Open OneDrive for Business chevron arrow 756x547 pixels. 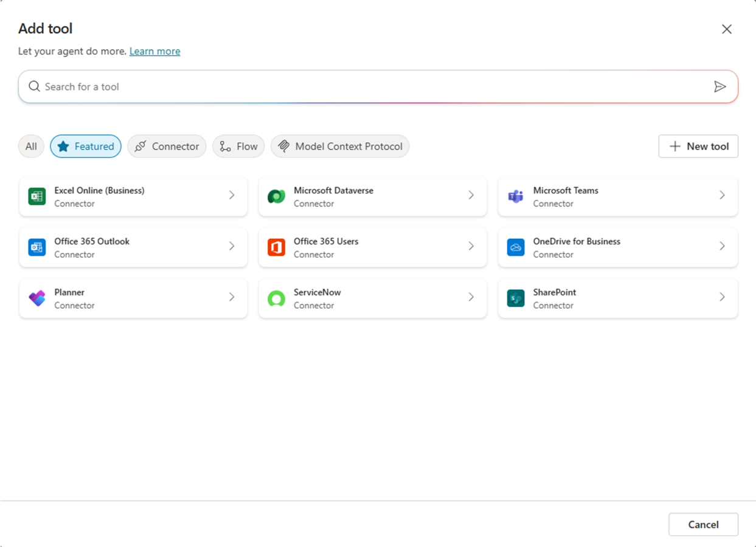pos(723,246)
